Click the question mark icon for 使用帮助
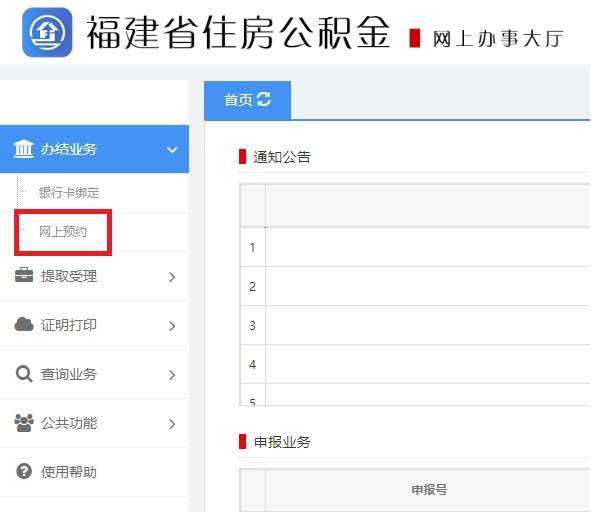Image resolution: width=600 pixels, height=512 pixels. pyautogui.click(x=24, y=472)
